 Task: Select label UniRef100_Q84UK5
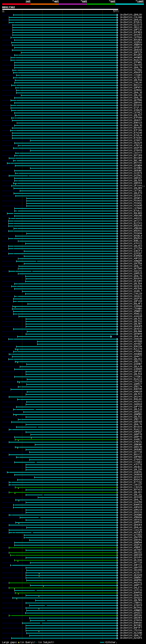[131, 326]
